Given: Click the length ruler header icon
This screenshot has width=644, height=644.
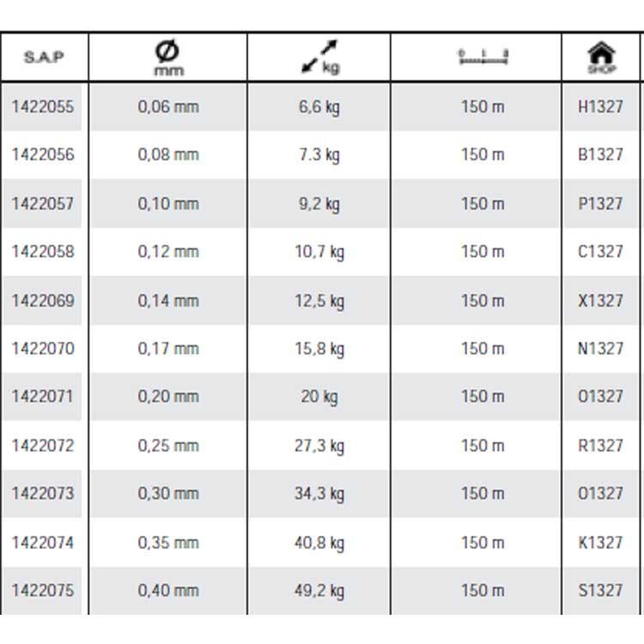Looking at the screenshot, I should click(483, 58).
